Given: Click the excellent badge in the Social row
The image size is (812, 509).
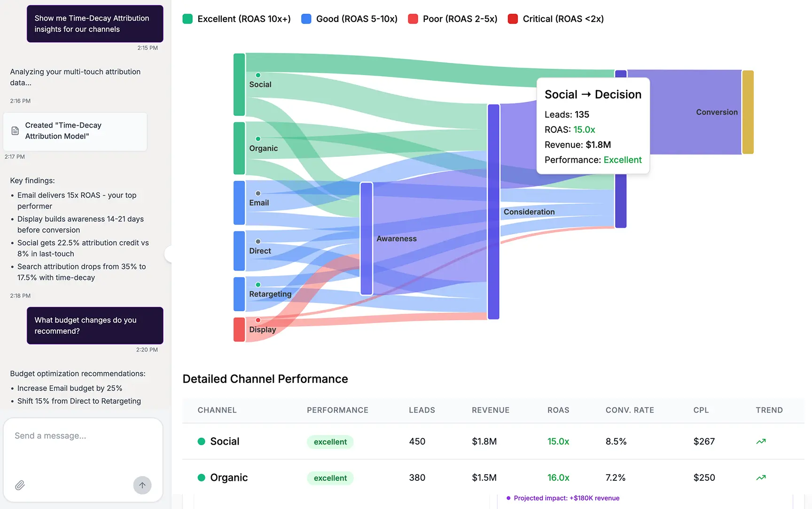Looking at the screenshot, I should point(330,441).
